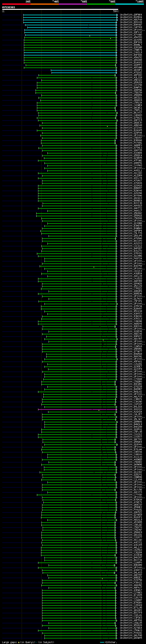The height and width of the screenshot is (644, 146).
Task: Open the UniRef100_B5V828 entry
Action: click(x=131, y=625)
